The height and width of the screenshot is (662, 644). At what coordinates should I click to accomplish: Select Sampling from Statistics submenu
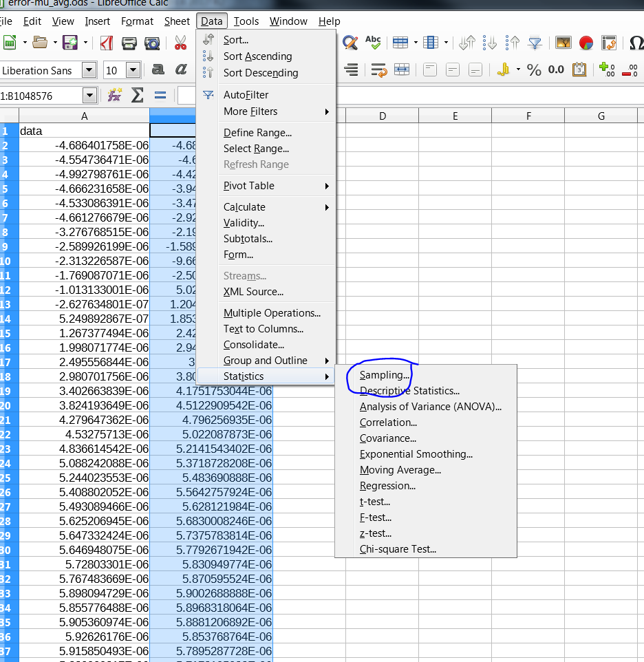(x=385, y=375)
